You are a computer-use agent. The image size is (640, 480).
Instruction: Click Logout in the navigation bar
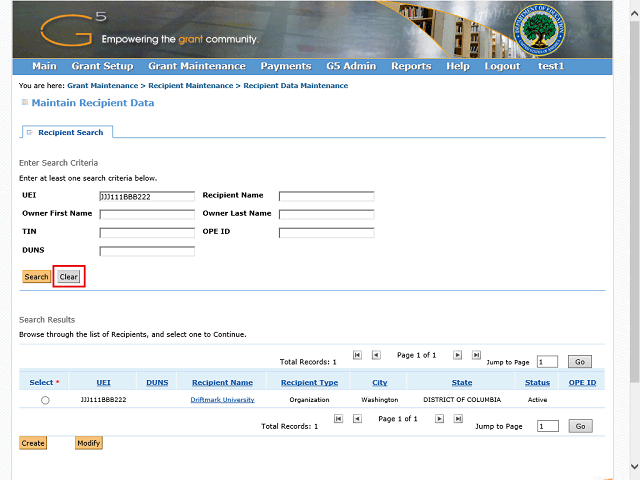502,66
